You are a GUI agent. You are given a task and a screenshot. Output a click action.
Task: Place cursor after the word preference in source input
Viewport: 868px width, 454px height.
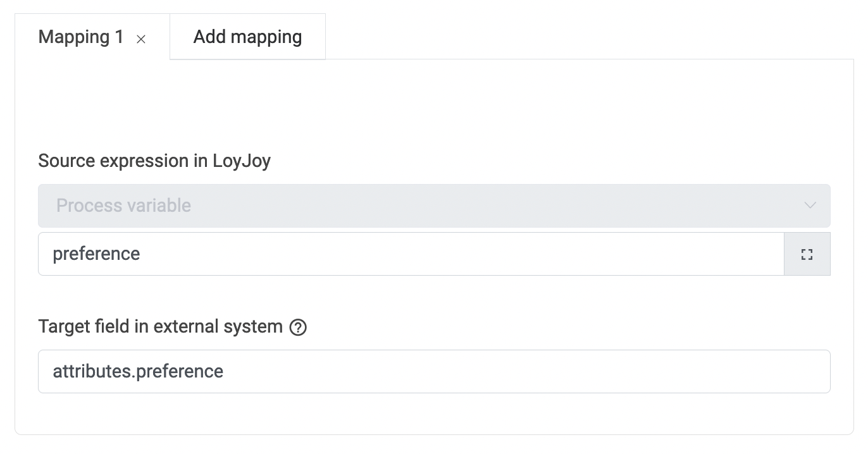[141, 254]
